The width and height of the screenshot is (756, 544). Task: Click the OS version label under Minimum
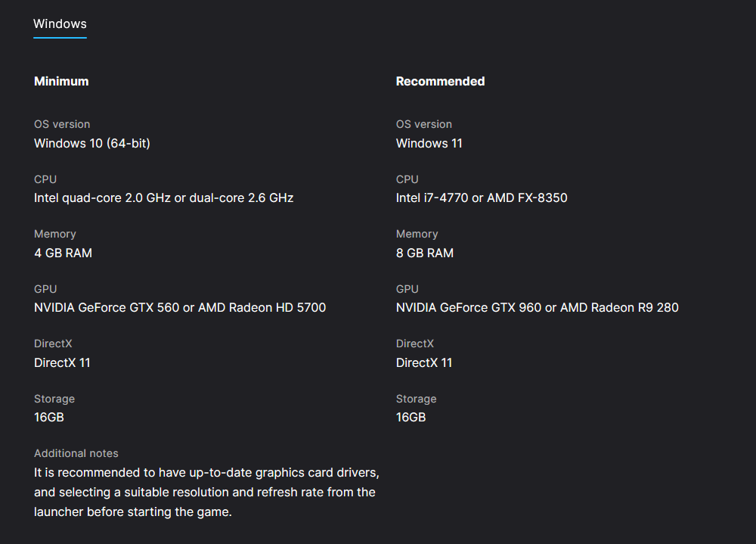(62, 124)
